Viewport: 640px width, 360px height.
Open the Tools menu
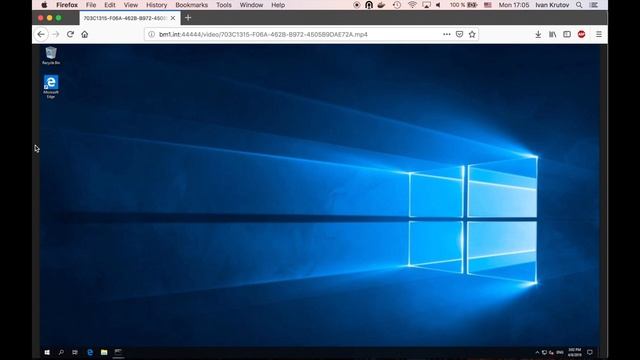(x=224, y=5)
